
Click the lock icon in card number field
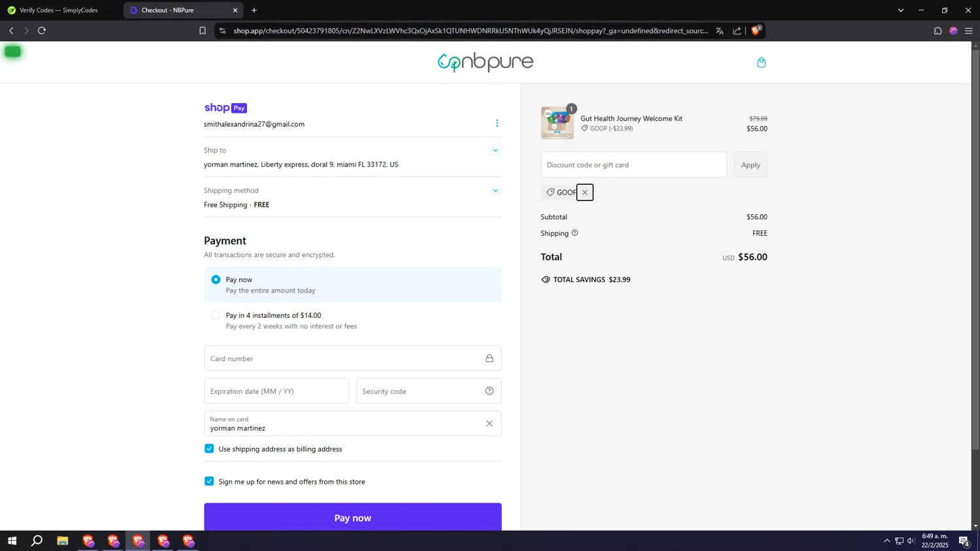click(489, 358)
